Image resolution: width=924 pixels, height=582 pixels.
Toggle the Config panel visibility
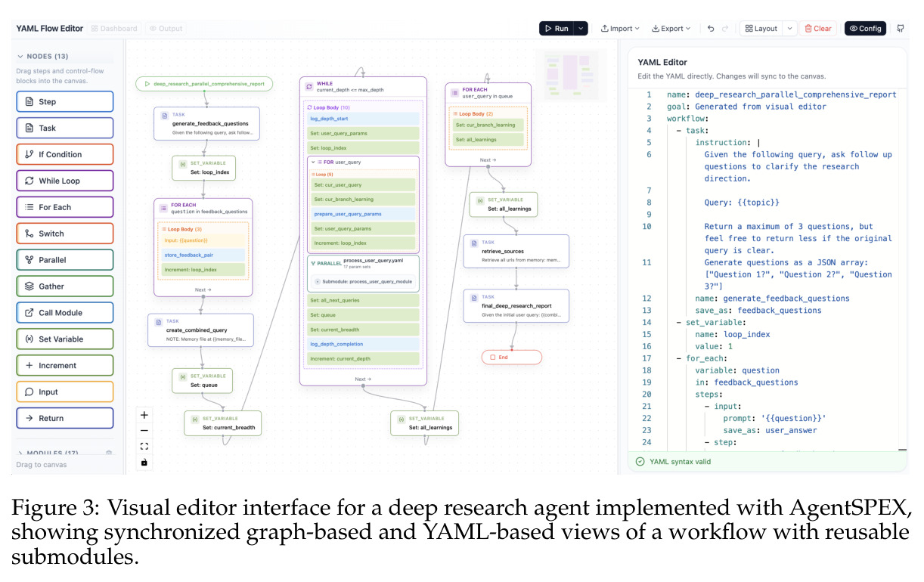(x=865, y=29)
